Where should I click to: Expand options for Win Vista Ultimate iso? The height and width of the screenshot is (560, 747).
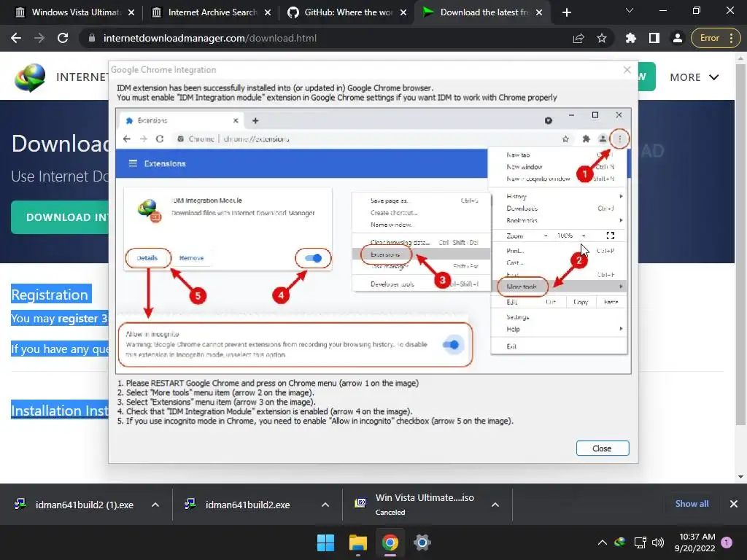(x=495, y=505)
